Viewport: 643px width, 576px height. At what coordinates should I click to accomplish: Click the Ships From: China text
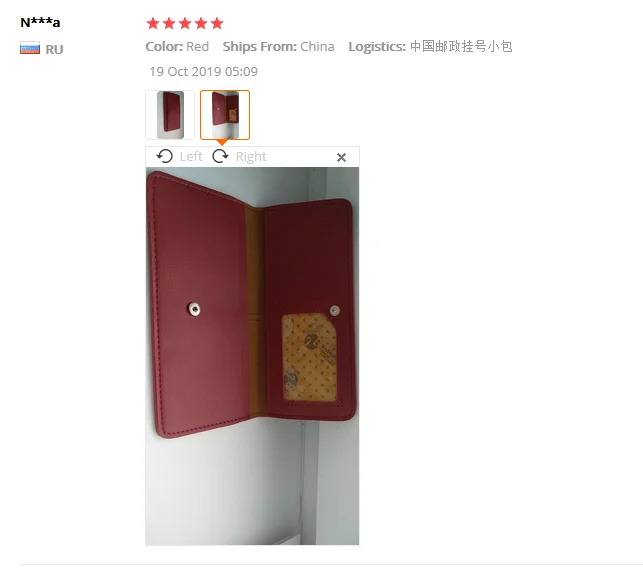[278, 47]
